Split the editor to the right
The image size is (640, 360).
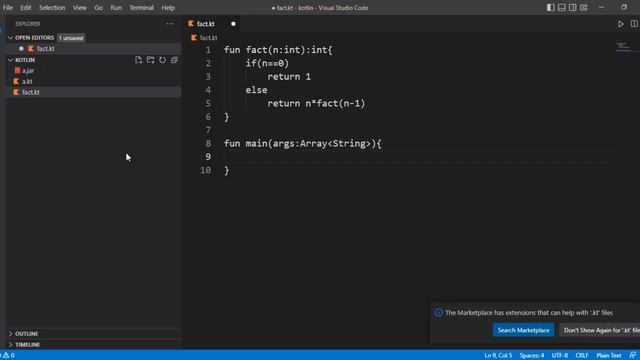point(634,24)
